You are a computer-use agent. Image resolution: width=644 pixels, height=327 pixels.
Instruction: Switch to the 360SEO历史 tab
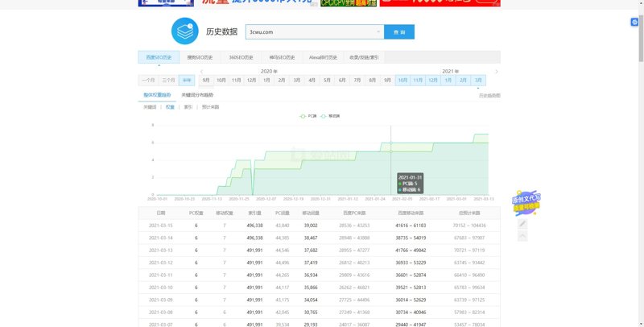tap(241, 58)
